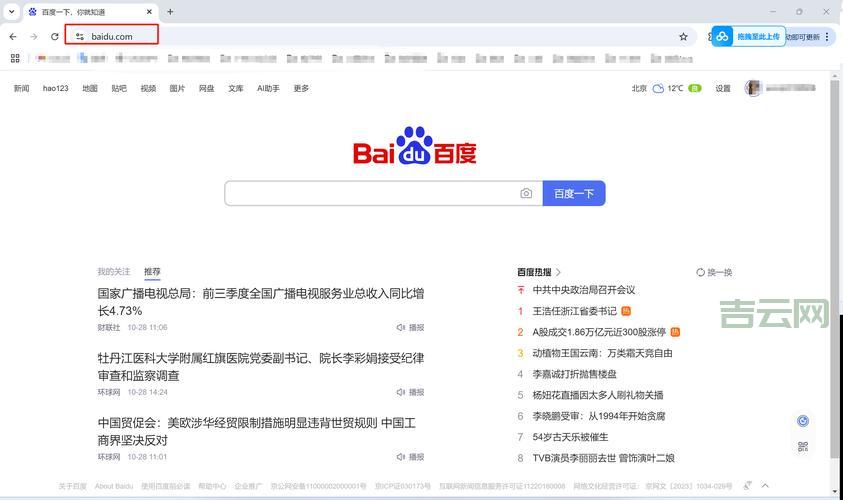Image resolution: width=843 pixels, height=500 pixels.
Task: Open A股成交1.86万亿元 hot topic
Action: (599, 332)
